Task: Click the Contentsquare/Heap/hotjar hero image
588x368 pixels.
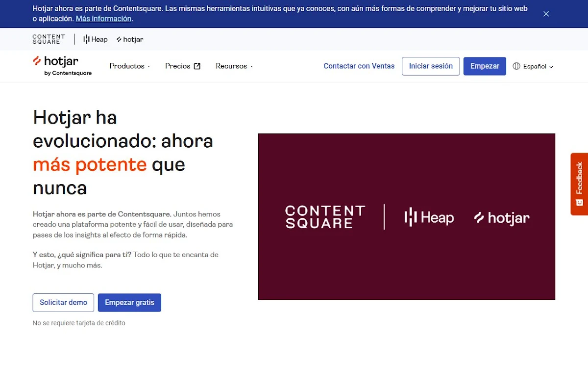Action: click(407, 216)
